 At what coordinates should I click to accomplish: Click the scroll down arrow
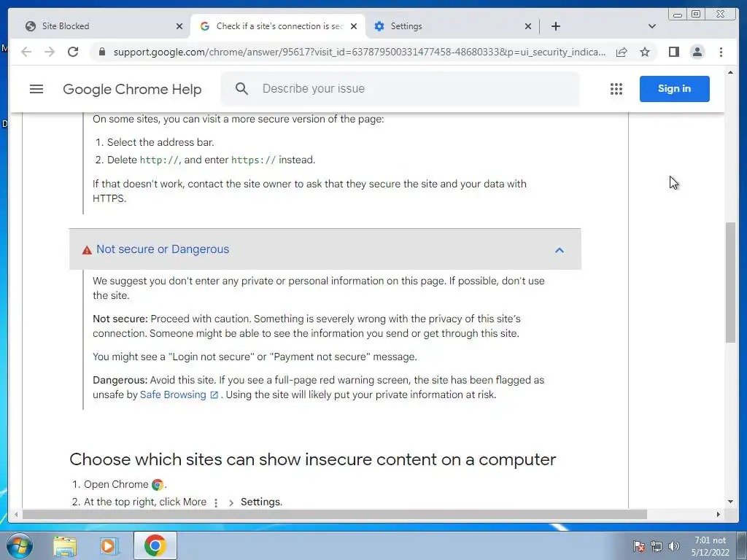coord(730,502)
